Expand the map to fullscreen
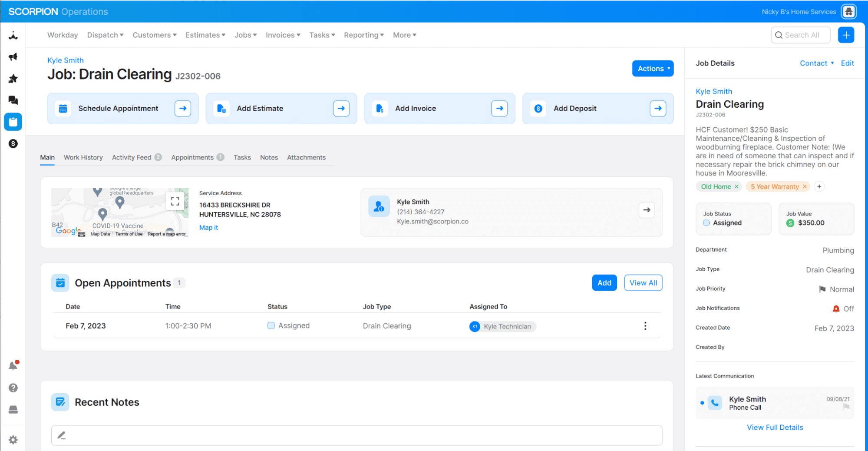 click(x=175, y=201)
